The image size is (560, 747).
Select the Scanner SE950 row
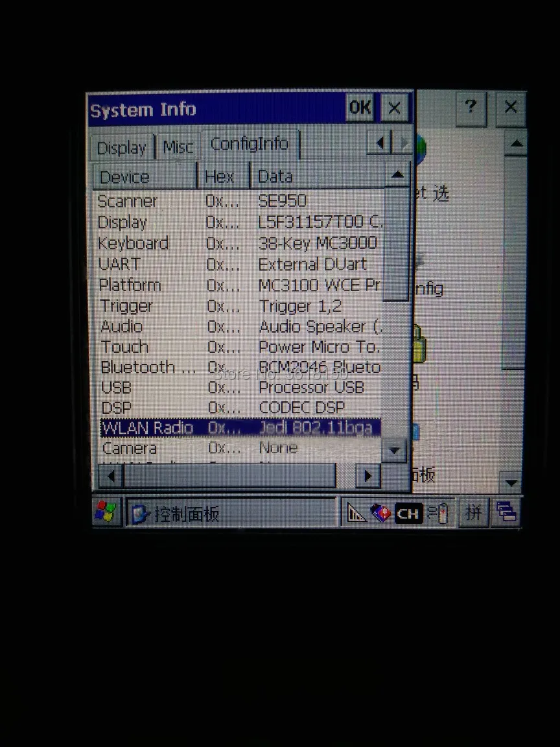(239, 200)
